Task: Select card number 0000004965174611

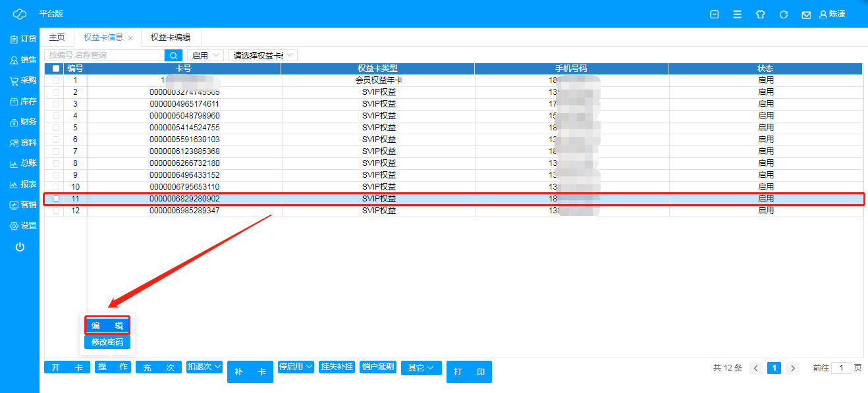Action: (184, 104)
